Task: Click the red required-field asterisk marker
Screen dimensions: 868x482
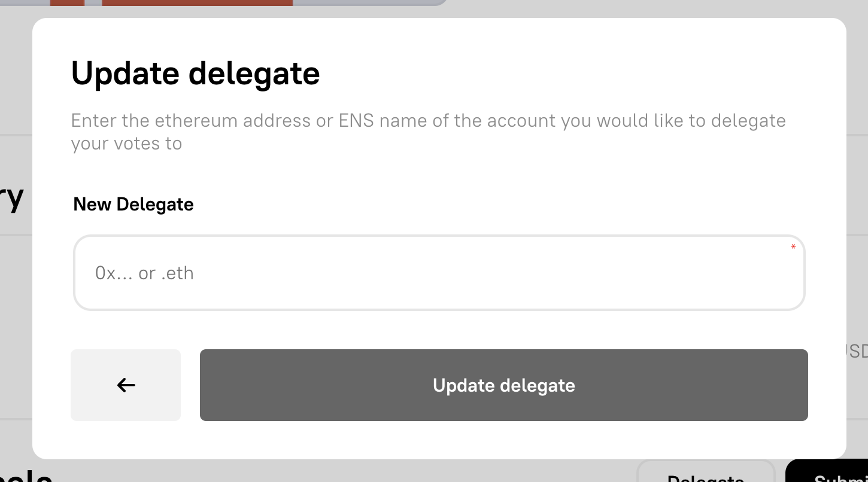Action: (x=793, y=247)
